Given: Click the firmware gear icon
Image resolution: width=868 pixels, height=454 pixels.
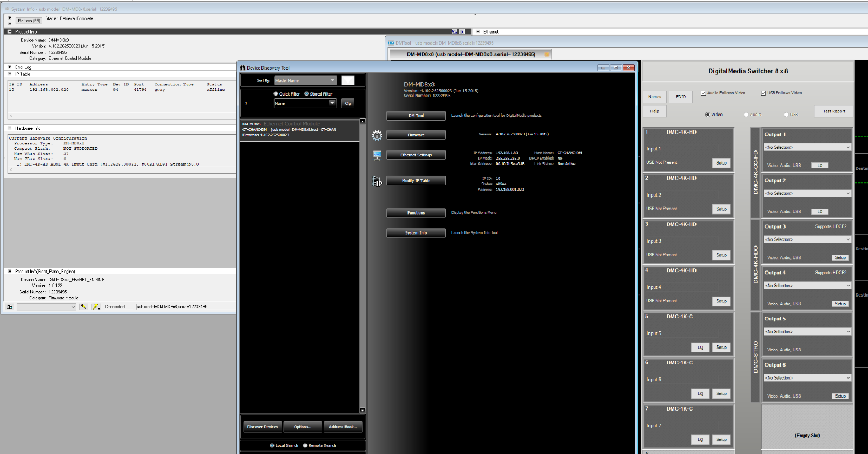Looking at the screenshot, I should (x=377, y=135).
